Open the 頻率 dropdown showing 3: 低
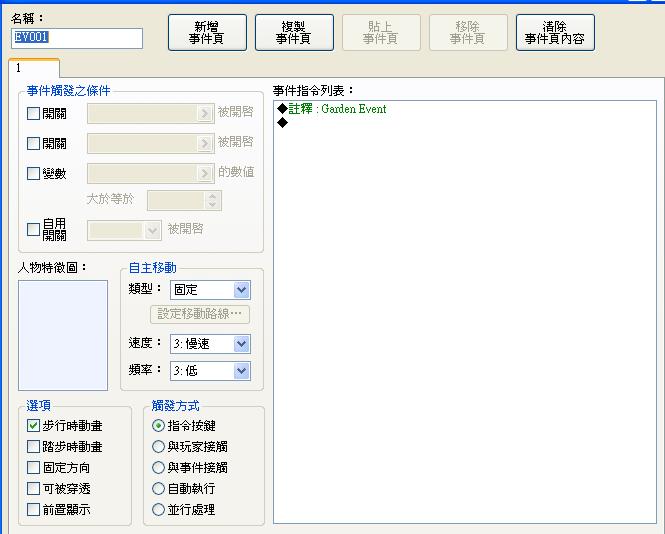This screenshot has height=534, width=665. tap(210, 371)
